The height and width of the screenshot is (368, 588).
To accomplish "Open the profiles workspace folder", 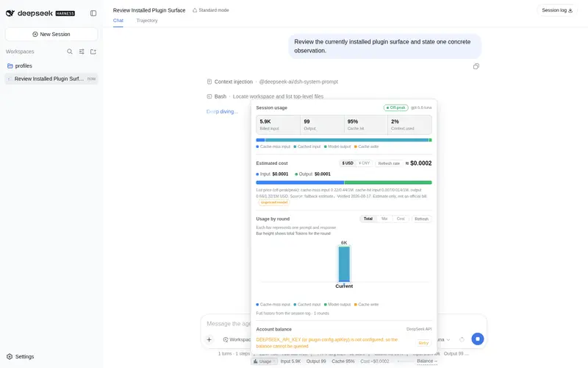I will click(x=51, y=66).
